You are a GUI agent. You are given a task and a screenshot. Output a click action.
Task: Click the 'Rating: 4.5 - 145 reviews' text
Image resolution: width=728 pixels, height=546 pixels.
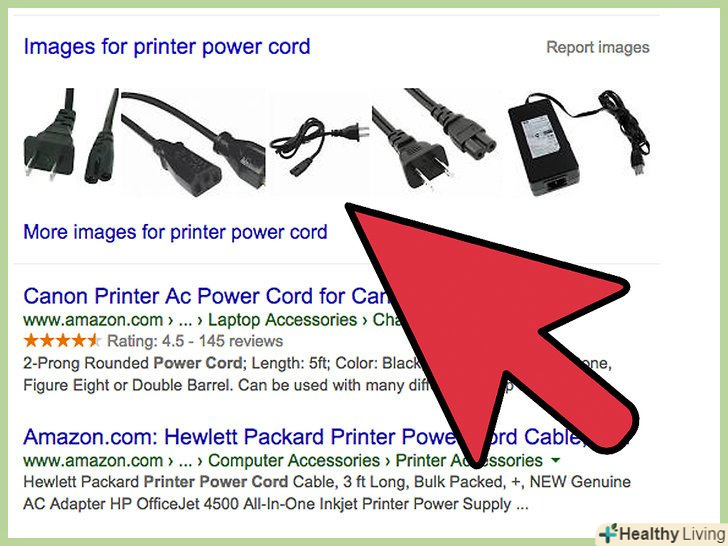195,341
